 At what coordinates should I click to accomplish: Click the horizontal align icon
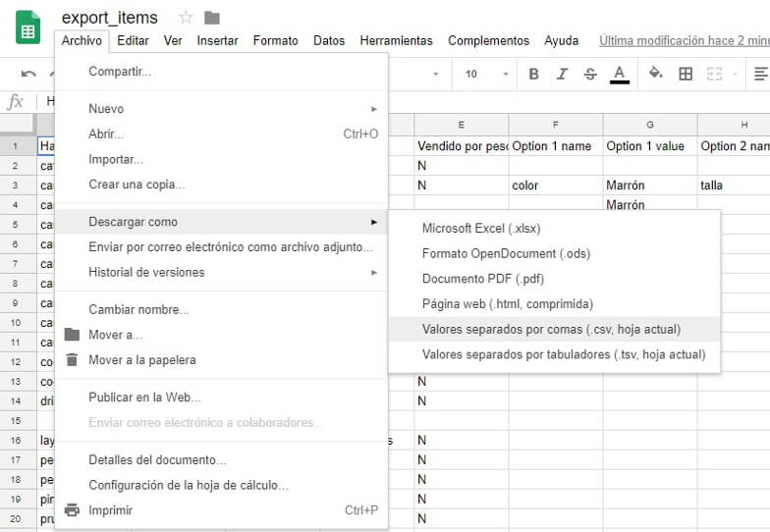[760, 75]
